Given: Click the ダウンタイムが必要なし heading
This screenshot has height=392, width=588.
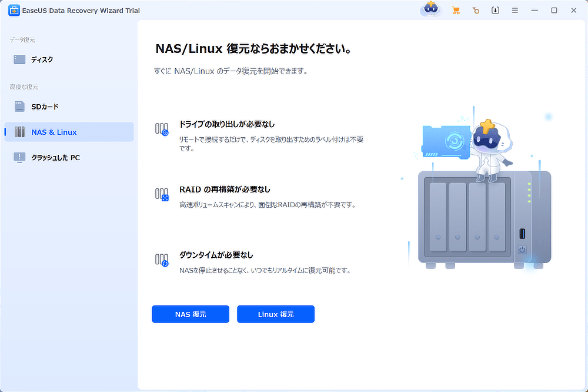Looking at the screenshot, I should (x=216, y=255).
